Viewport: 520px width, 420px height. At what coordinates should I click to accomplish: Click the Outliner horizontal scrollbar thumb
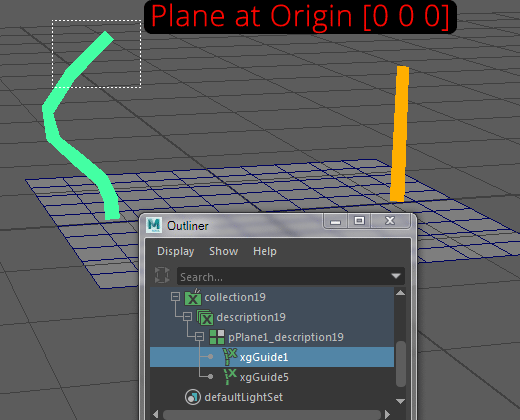tap(272, 415)
